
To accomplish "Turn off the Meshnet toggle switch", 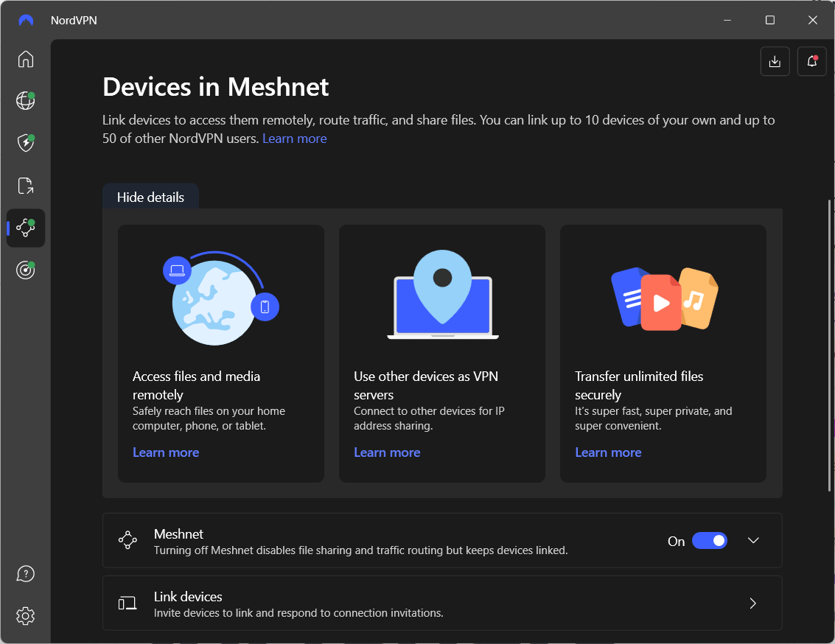I will 709,541.
